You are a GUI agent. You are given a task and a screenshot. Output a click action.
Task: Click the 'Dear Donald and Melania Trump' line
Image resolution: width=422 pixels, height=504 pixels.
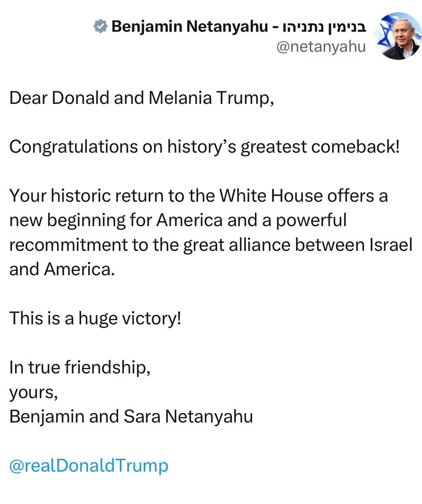[141, 98]
